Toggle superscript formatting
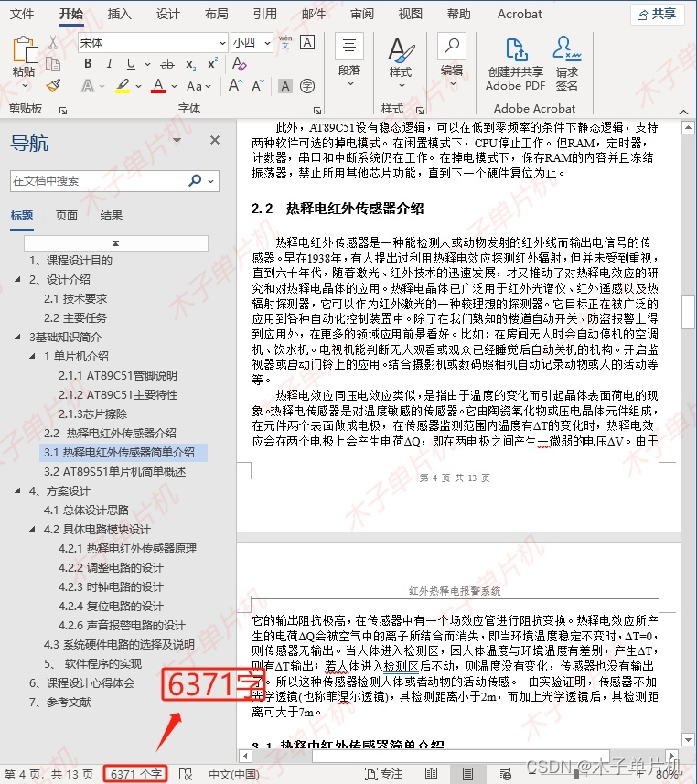697x784 pixels. pyautogui.click(x=212, y=63)
